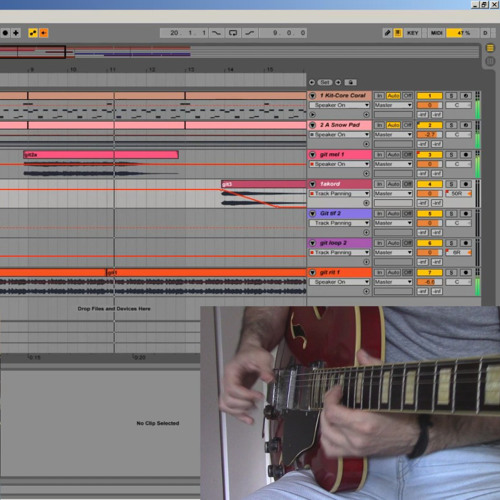Solo the git mel 1 track
500x500 pixels.
(451, 155)
